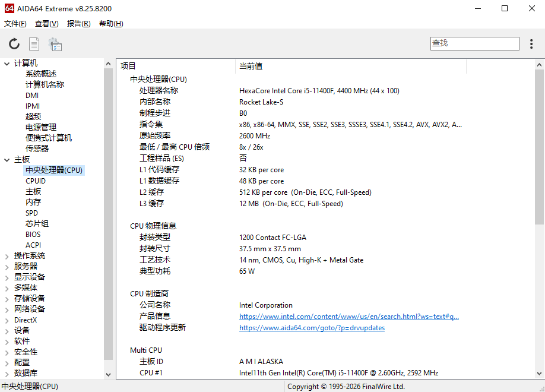Select ACPI in the tree
The width and height of the screenshot is (545, 392).
pos(33,245)
